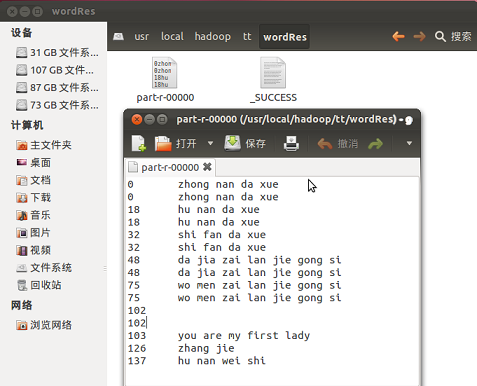This screenshot has width=477, height=386.
Task: Navigate to hadoop in the path bar
Action: [213, 36]
